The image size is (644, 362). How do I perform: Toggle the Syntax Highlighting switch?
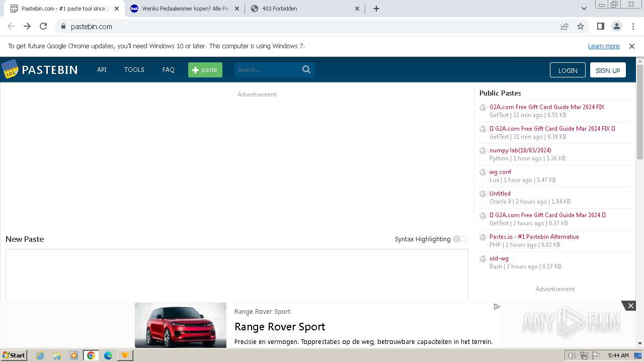tap(460, 239)
